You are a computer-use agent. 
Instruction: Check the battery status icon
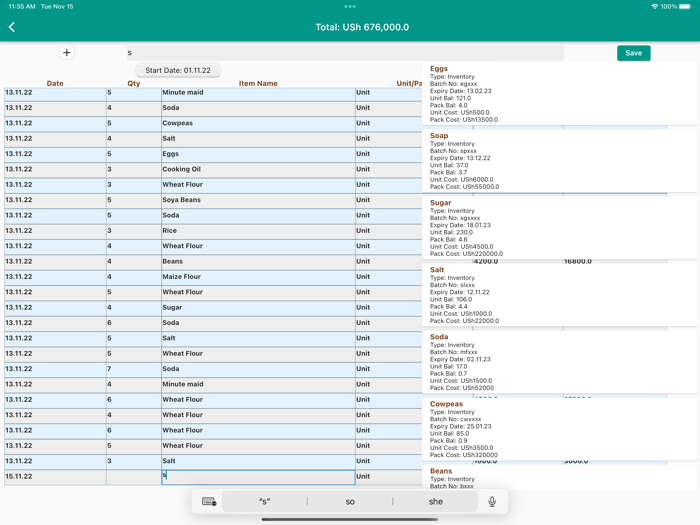(x=685, y=6)
